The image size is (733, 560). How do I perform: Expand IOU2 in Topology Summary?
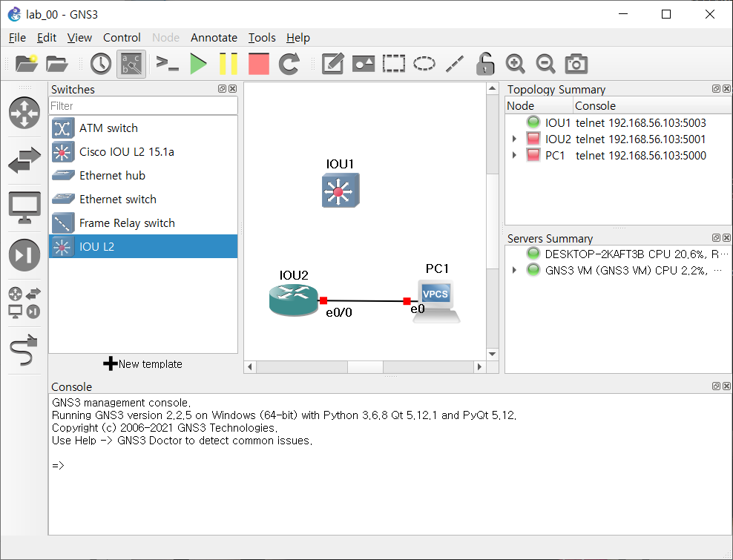(514, 139)
